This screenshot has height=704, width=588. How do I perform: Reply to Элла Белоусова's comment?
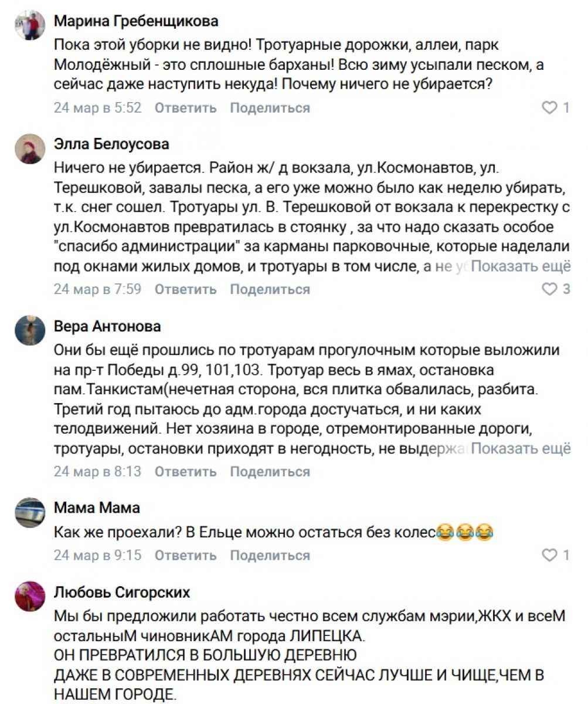pos(185,289)
